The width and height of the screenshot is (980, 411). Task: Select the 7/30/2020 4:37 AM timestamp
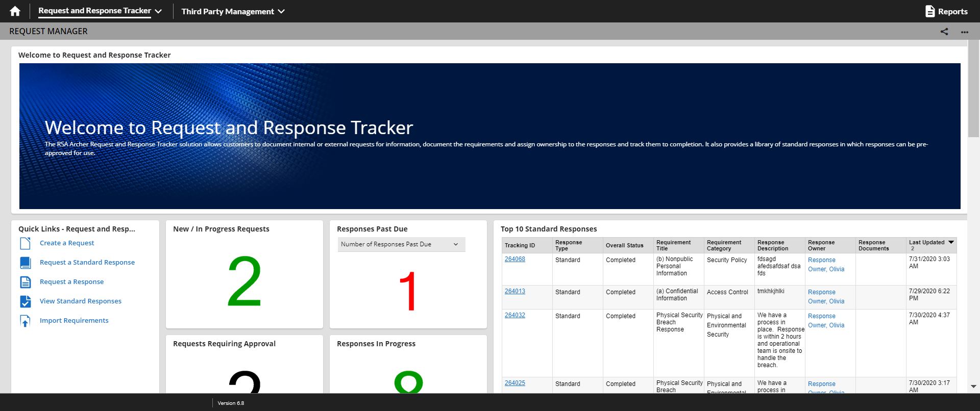929,319
